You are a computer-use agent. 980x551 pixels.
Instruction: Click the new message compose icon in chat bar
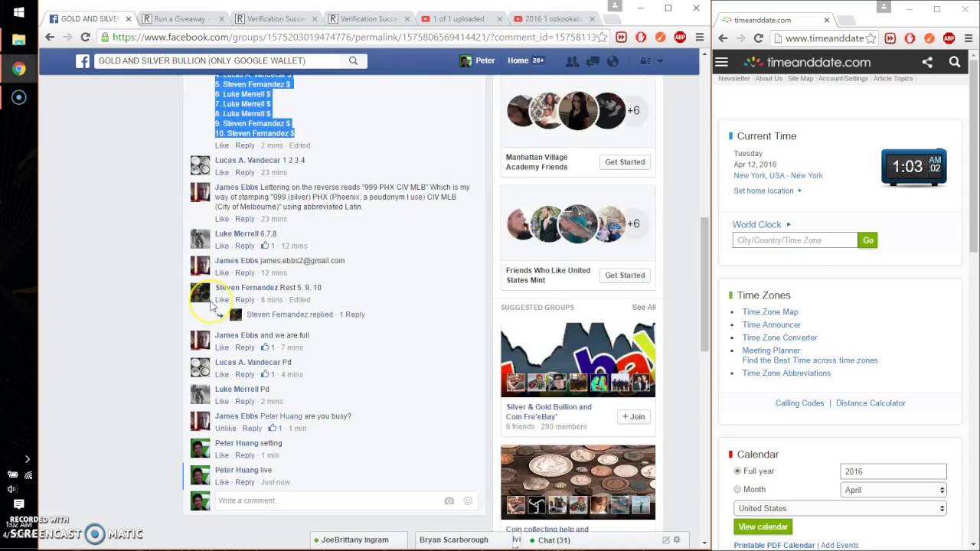click(666, 540)
